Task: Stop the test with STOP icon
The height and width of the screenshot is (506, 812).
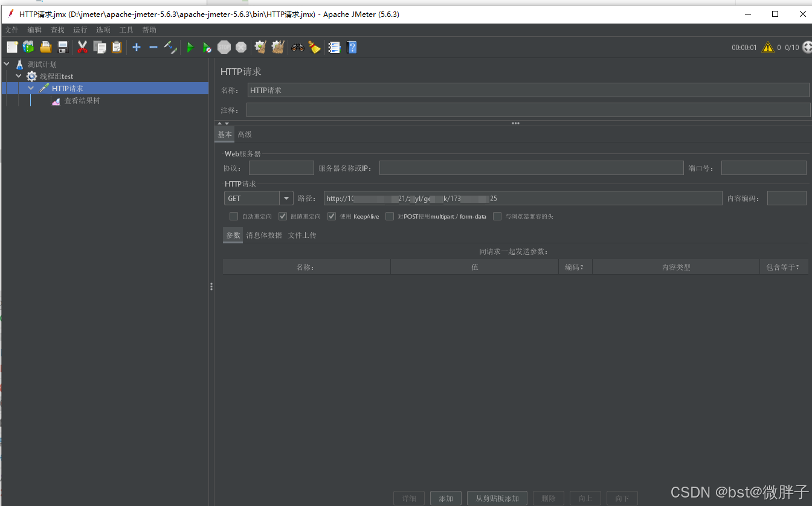Action: pyautogui.click(x=224, y=47)
